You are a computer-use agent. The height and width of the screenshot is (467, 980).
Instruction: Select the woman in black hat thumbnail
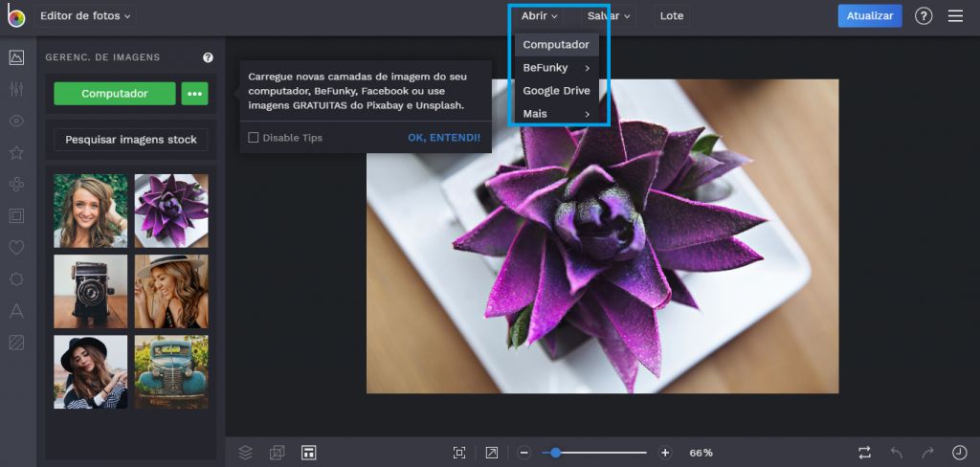[91, 372]
